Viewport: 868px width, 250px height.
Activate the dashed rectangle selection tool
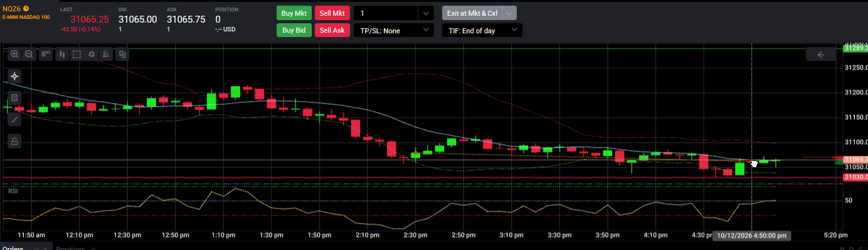pyautogui.click(x=77, y=55)
